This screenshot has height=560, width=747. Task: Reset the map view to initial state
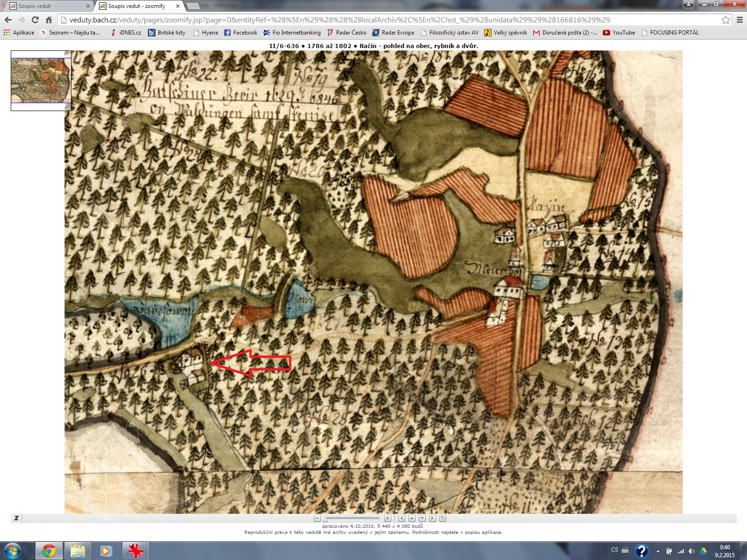point(443,518)
